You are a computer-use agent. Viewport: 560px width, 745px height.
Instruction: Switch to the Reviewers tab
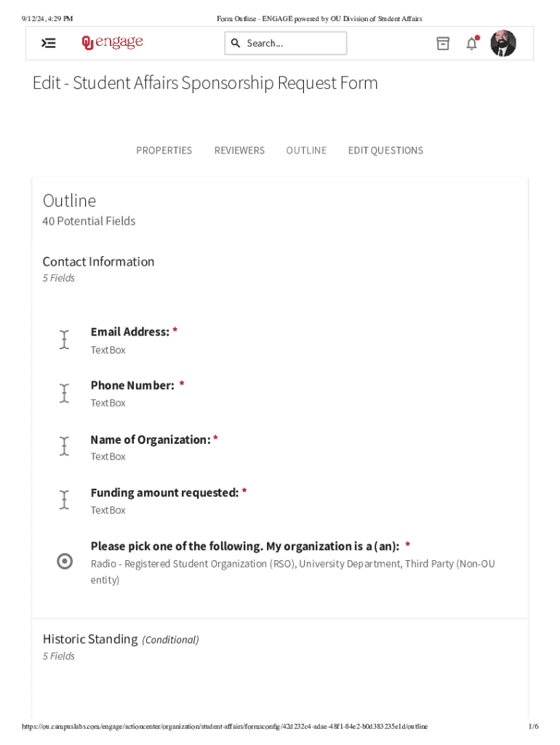coord(239,151)
